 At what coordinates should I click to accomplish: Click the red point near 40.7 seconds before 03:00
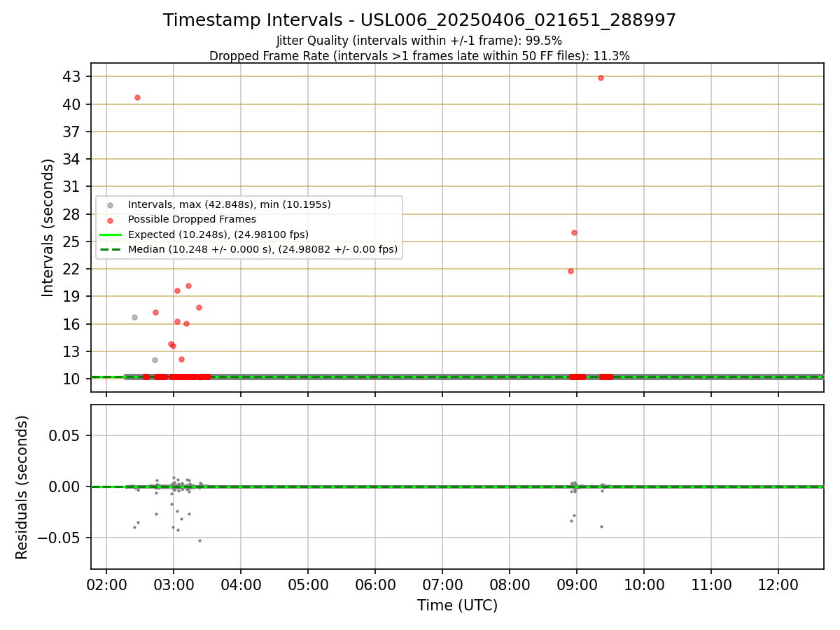coord(137,97)
